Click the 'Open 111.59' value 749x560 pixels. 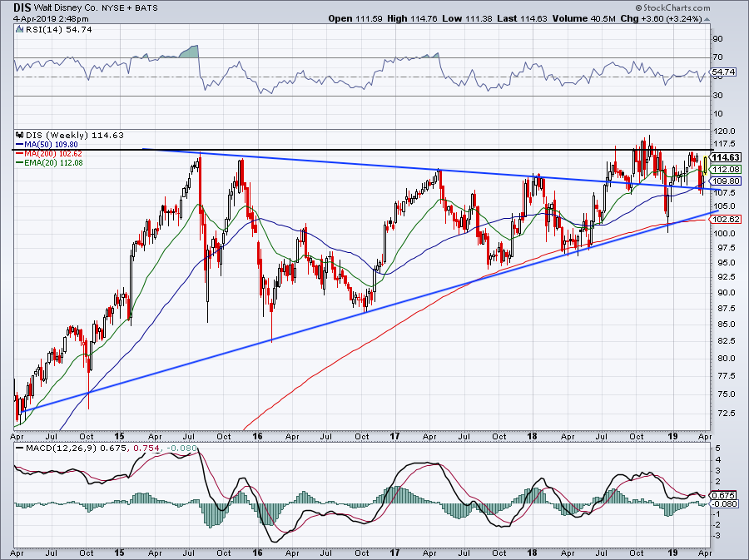click(x=355, y=18)
